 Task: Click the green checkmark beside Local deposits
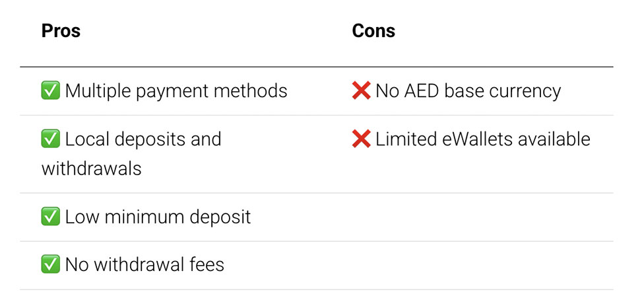(x=51, y=139)
